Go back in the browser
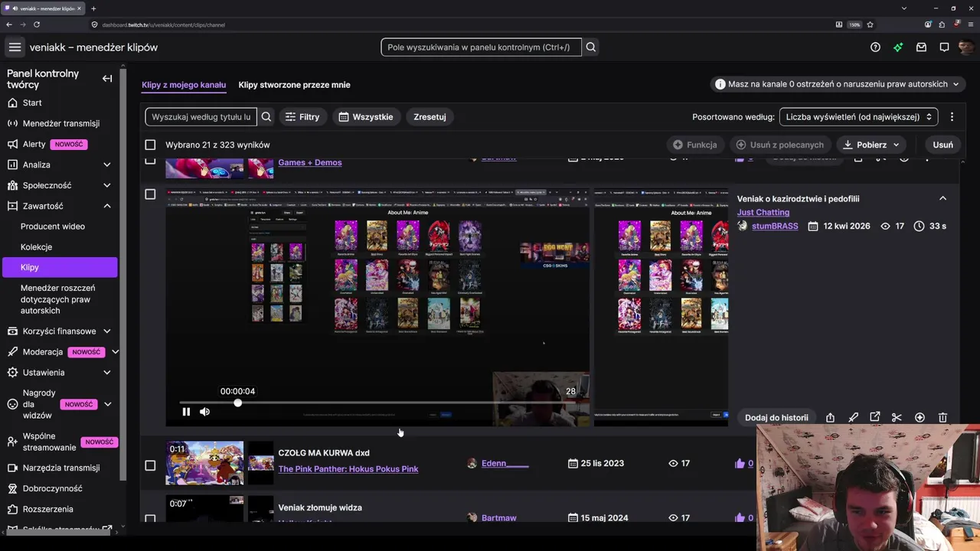Viewport: 980px width, 551px height. 9,24
